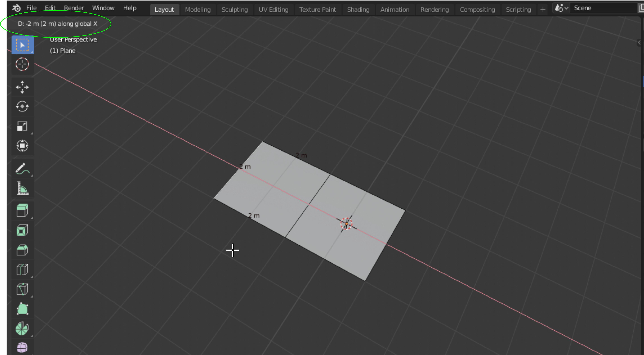Select the Annotate tool
The height and width of the screenshot is (355, 644).
point(23,168)
